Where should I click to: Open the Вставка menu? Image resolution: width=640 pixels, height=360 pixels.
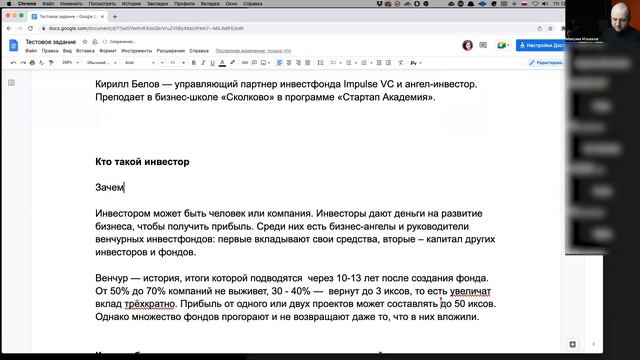85,51
